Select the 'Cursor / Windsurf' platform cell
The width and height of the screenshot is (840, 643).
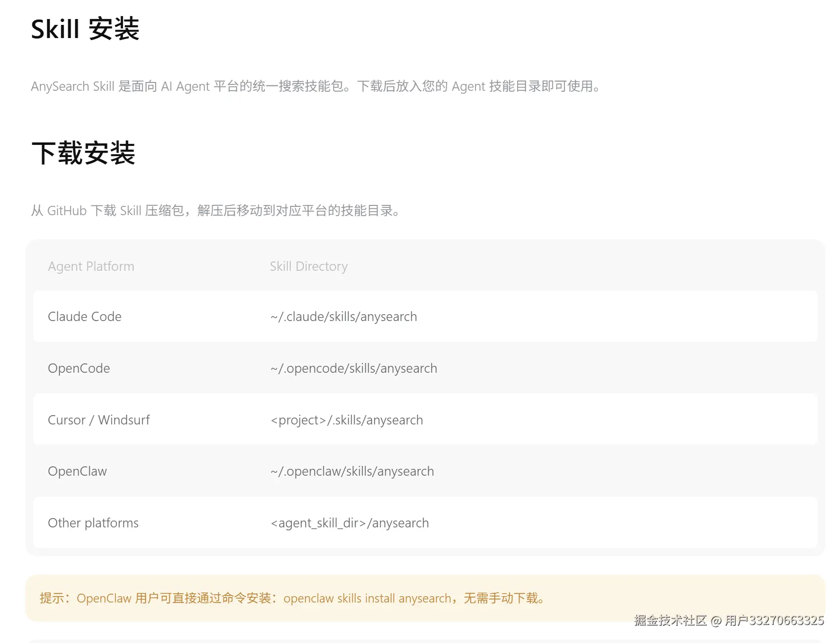pos(99,420)
